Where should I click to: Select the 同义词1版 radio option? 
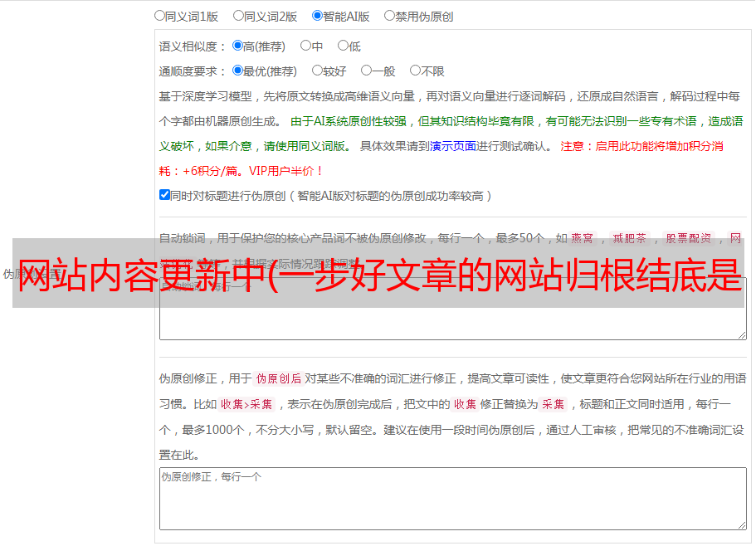159,16
